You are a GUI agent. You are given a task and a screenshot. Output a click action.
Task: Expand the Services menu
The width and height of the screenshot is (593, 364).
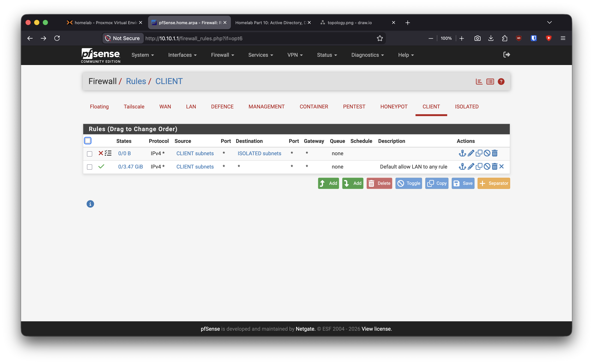(261, 55)
